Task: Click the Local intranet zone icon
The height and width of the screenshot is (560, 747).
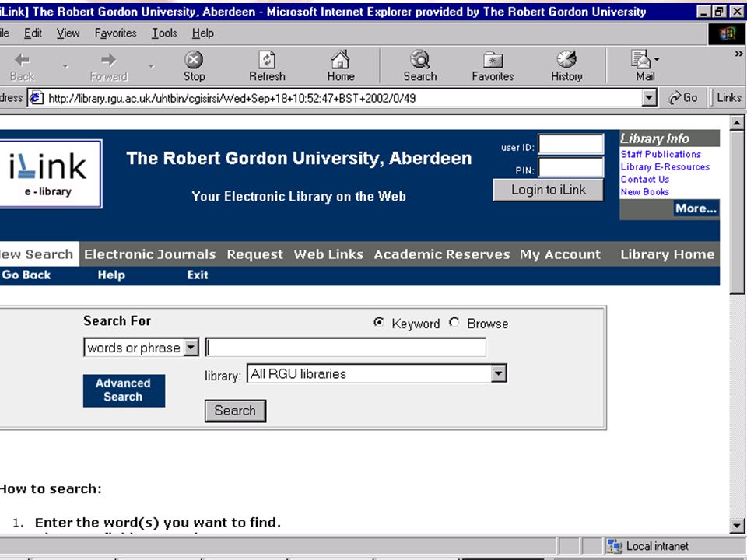Action: [615, 546]
